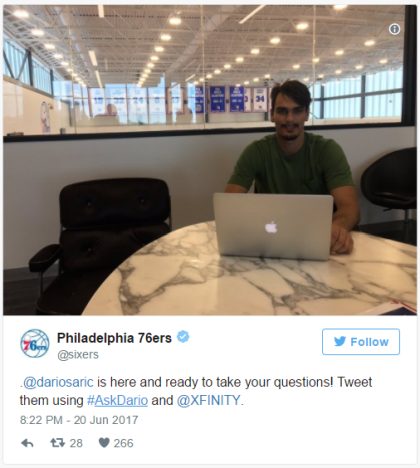This screenshot has width=420, height=468.
Task: Open the @XFINITY mention link
Action: pyautogui.click(x=208, y=400)
